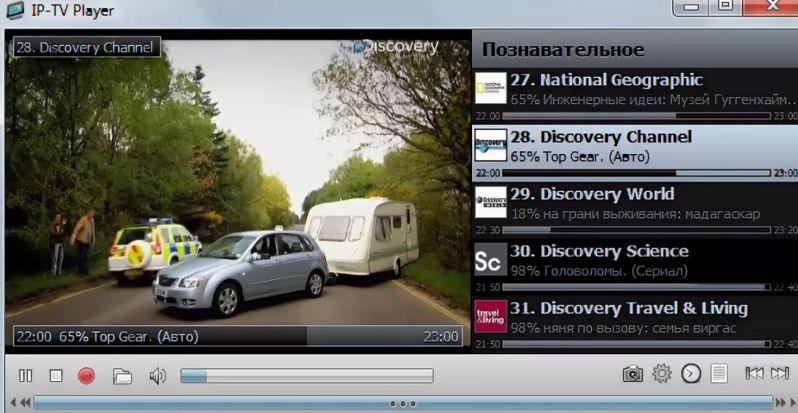
Task: Minimize the IP-TV Player window
Action: 691,7
